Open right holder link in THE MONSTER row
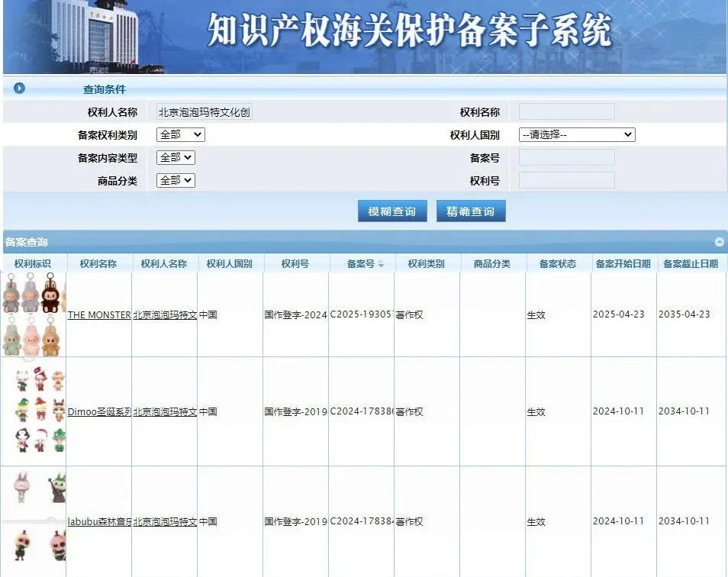728x577 pixels. [x=166, y=314]
